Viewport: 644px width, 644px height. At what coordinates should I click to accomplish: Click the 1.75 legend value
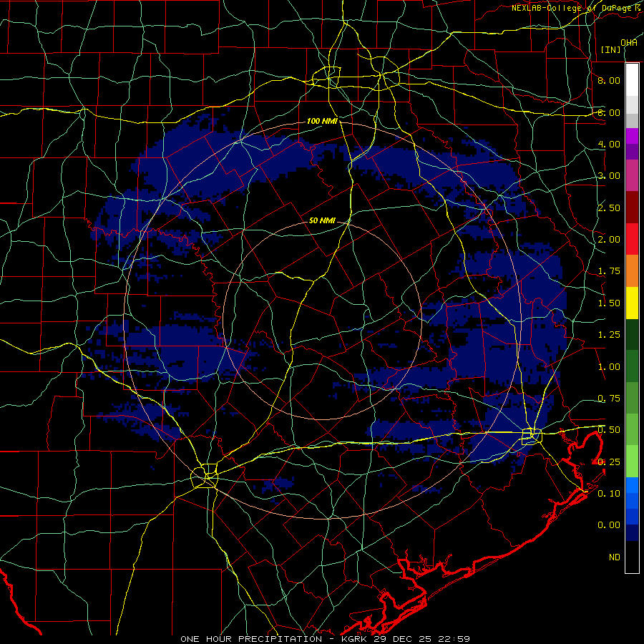point(609,271)
